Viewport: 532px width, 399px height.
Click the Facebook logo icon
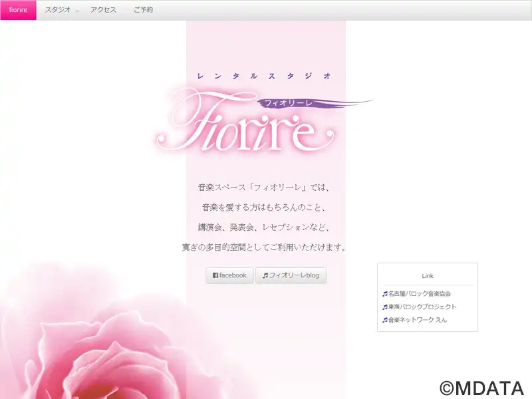point(215,275)
